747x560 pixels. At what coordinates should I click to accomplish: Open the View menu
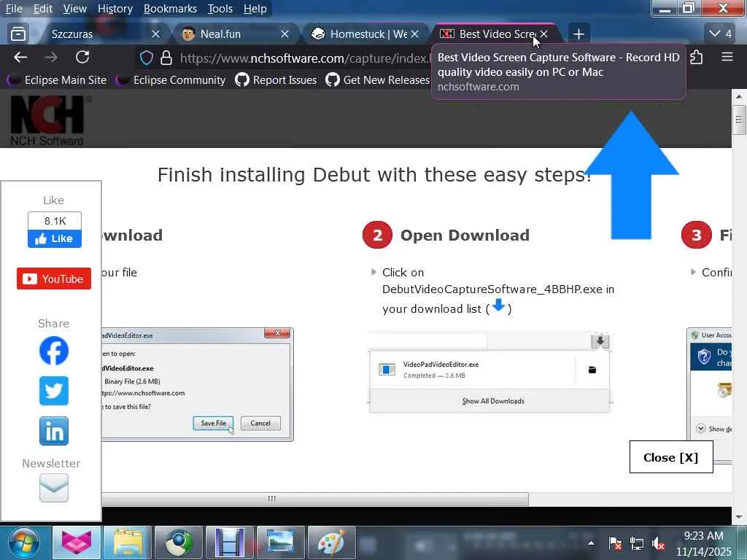(x=75, y=9)
